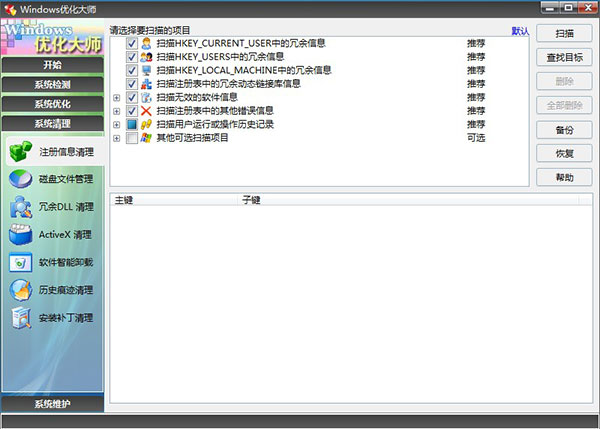
Task: Uncheck 扫描HKEY_CURRENT_USER中的冗余信息 checkbox
Action: tap(132, 45)
